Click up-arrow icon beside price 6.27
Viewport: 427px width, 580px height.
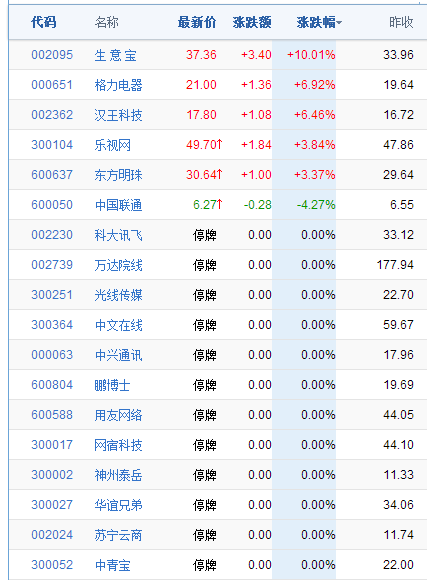coord(219,204)
